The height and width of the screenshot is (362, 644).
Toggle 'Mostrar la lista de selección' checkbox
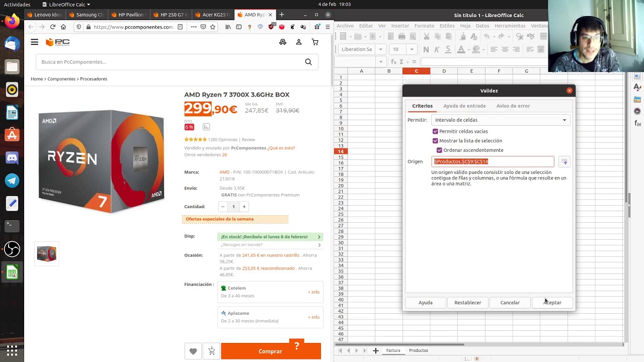tap(435, 141)
